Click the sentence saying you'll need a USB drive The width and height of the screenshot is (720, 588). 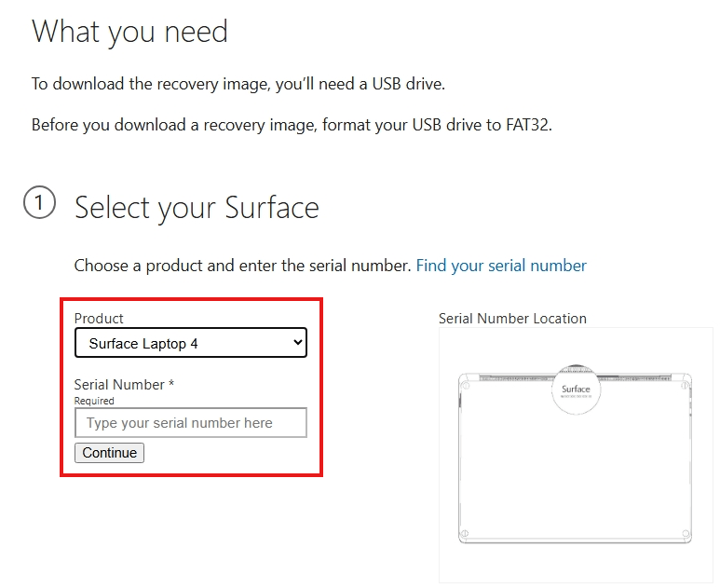[238, 84]
